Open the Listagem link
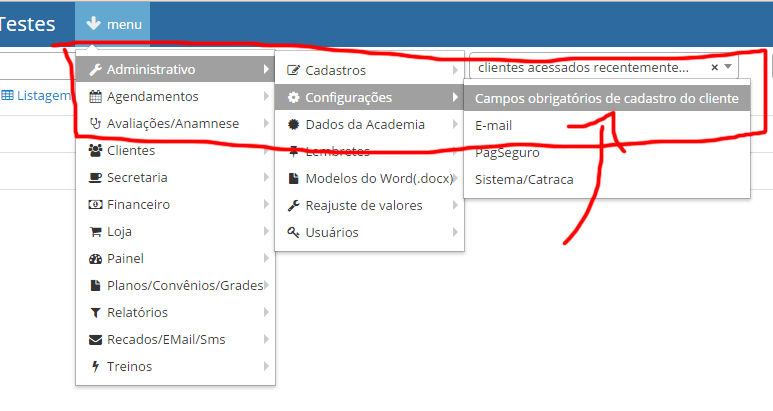 pyautogui.click(x=37, y=96)
